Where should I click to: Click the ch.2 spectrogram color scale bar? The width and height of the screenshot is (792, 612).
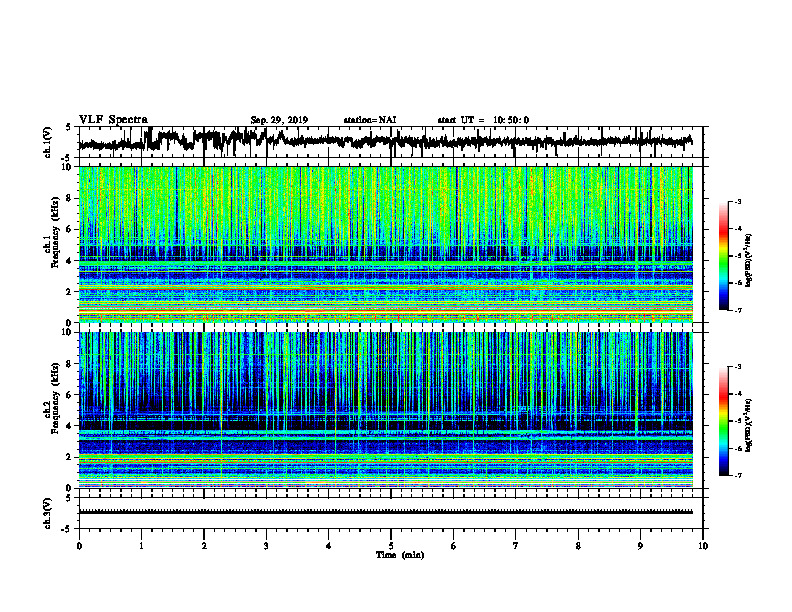(x=724, y=421)
